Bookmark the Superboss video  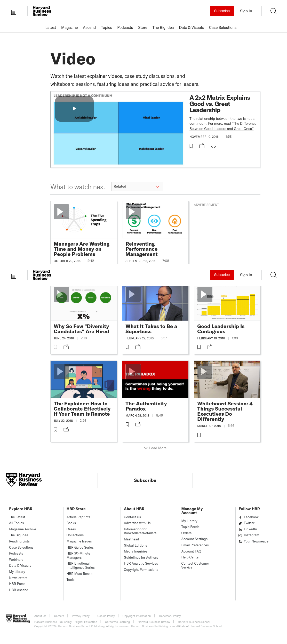(127, 347)
